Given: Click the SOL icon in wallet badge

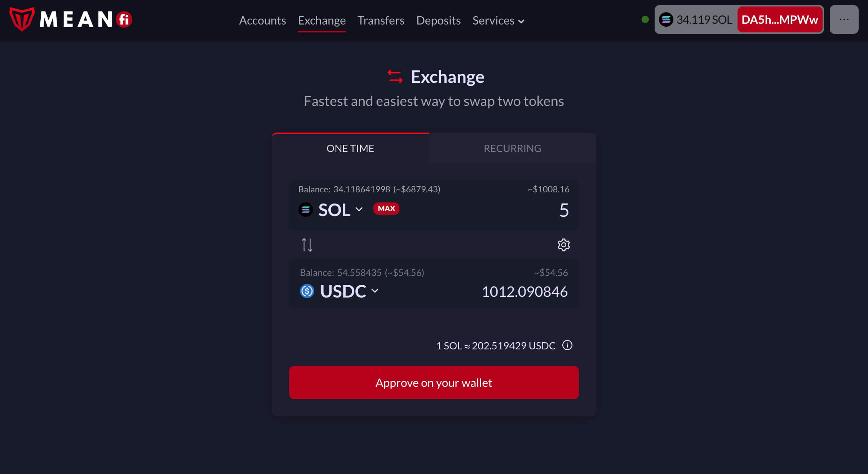Looking at the screenshot, I should pyautogui.click(x=666, y=19).
